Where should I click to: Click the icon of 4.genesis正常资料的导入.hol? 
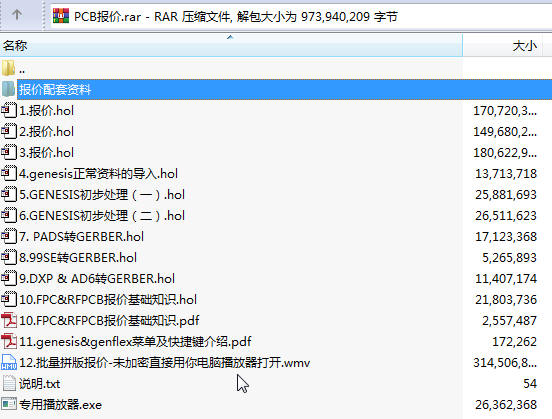coord(9,173)
